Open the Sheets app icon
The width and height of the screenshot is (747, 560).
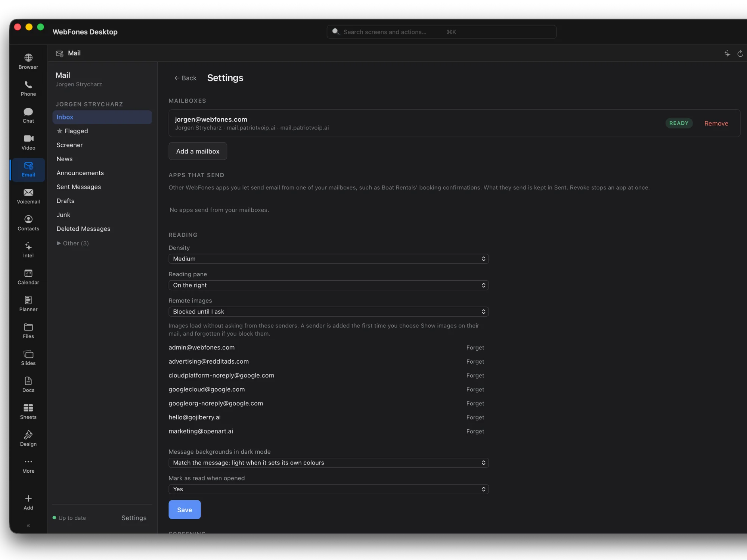coord(28,411)
